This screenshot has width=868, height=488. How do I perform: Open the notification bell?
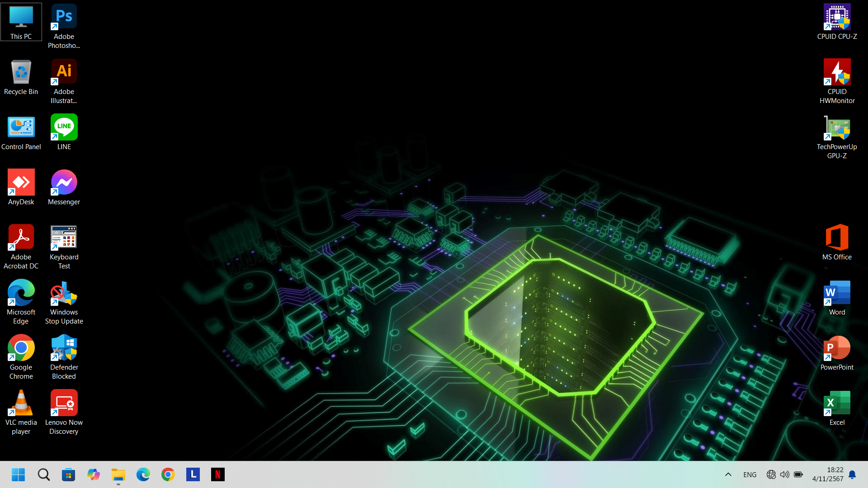[852, 474]
